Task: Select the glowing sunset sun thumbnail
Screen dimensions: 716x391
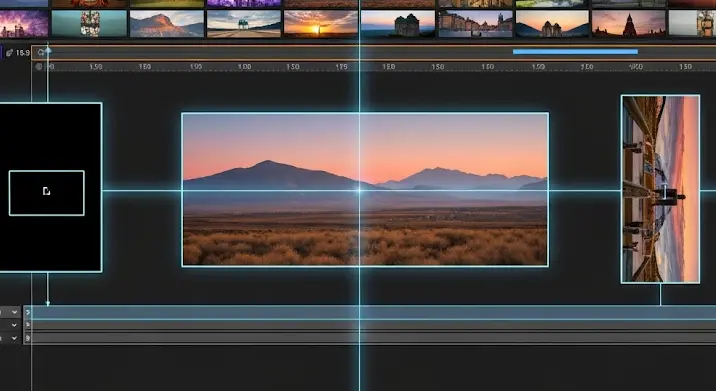Action: click(x=321, y=24)
